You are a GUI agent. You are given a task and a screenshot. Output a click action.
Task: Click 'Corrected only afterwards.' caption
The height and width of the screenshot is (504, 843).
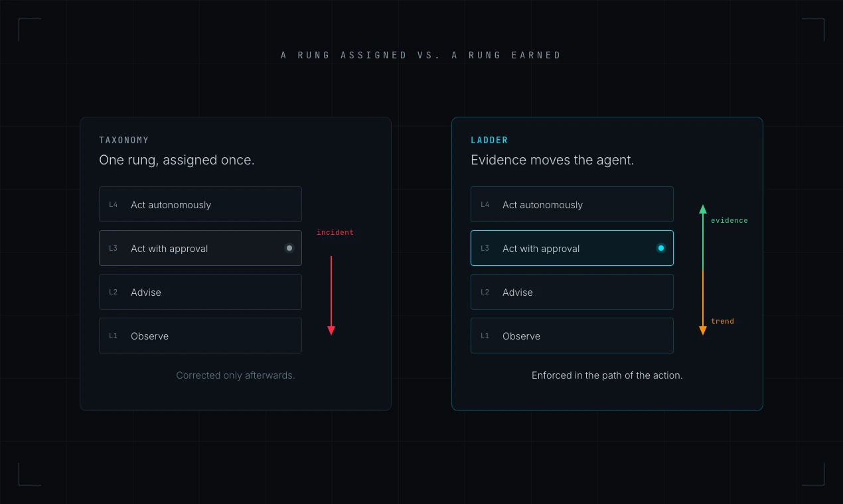[x=236, y=375]
